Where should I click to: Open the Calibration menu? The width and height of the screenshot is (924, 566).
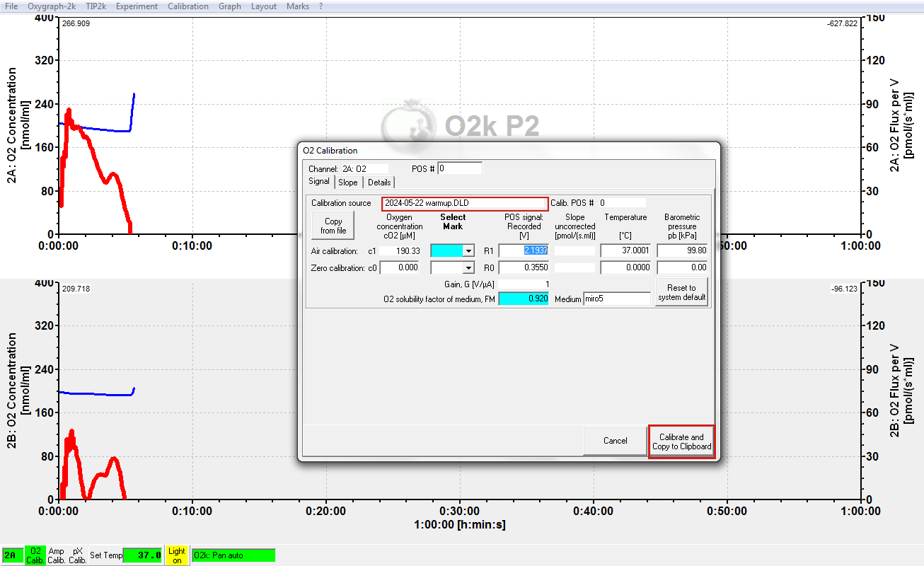click(x=188, y=6)
